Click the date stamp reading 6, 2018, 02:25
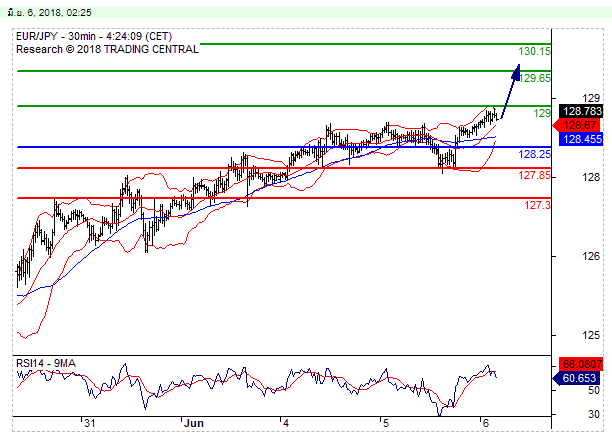Viewport: 612px width, 441px height. [49, 12]
